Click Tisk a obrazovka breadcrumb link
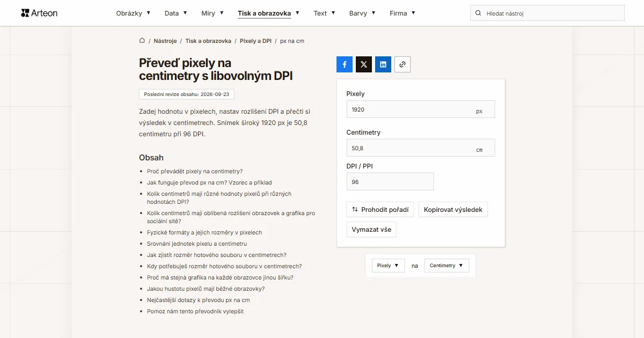The height and width of the screenshot is (338, 644). pos(208,41)
